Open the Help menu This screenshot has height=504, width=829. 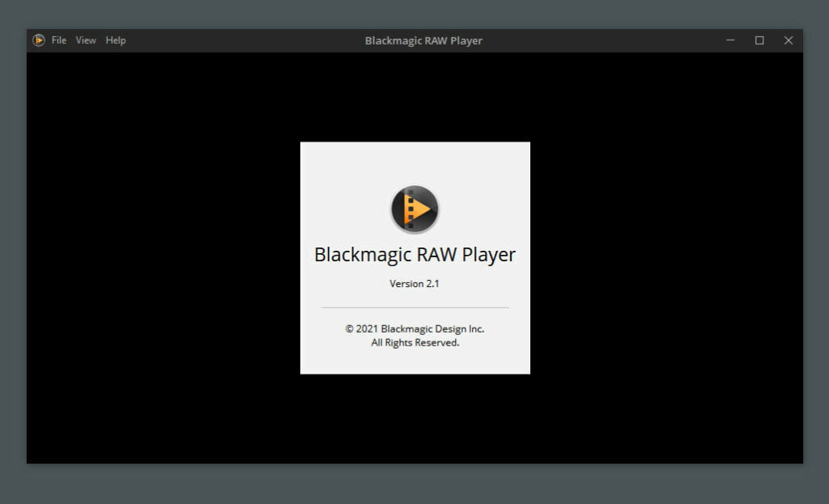pyautogui.click(x=114, y=40)
